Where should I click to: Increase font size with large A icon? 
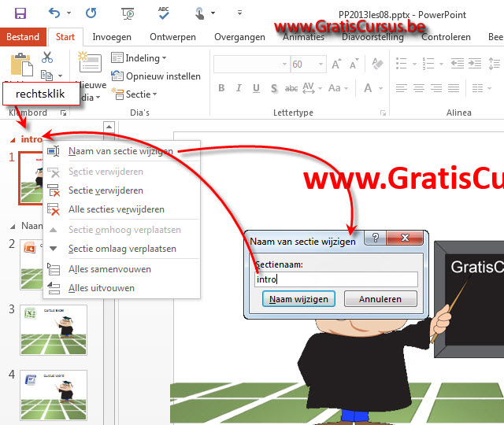pos(336,64)
